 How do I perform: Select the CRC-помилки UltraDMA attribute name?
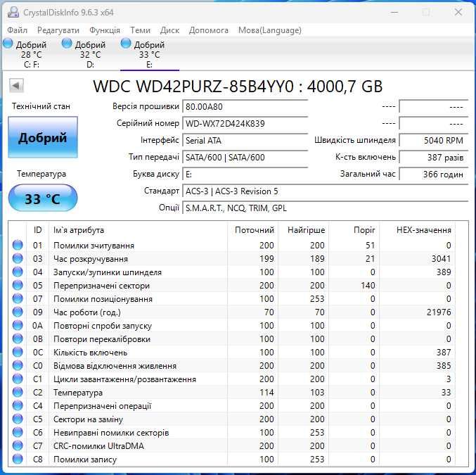pos(98,446)
